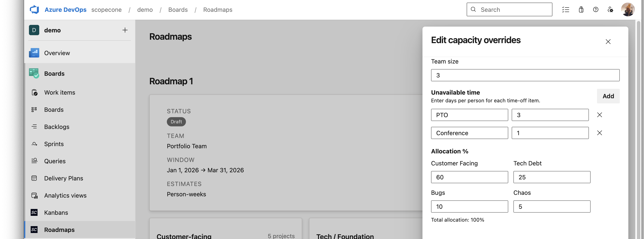
Task: Click the user profile avatar
Action: 627,9
